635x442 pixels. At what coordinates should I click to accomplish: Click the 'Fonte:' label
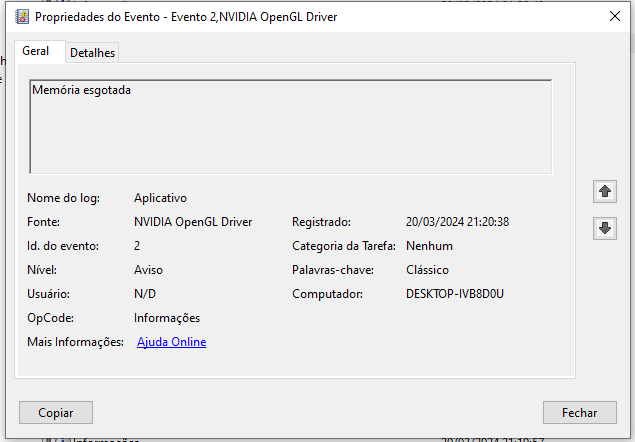(x=43, y=222)
